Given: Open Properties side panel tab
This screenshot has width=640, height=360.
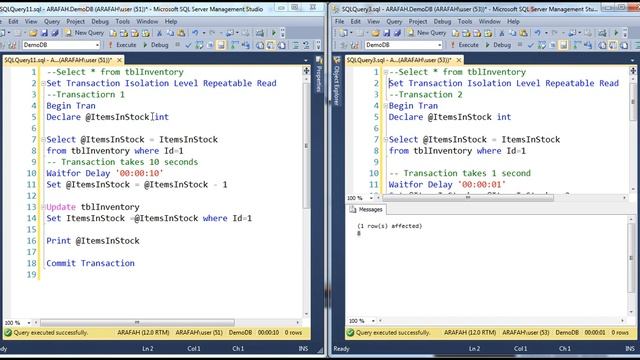Looking at the screenshot, I should coord(319,74).
